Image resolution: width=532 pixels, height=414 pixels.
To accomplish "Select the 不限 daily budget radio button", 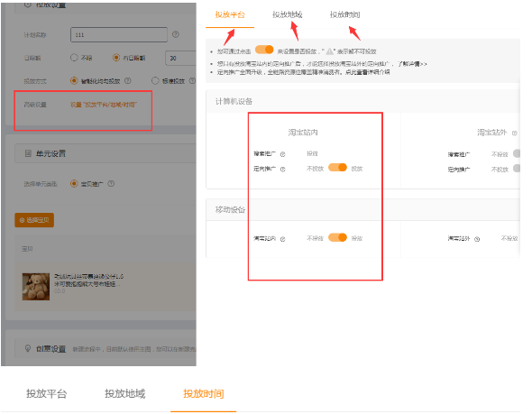I will (x=74, y=58).
